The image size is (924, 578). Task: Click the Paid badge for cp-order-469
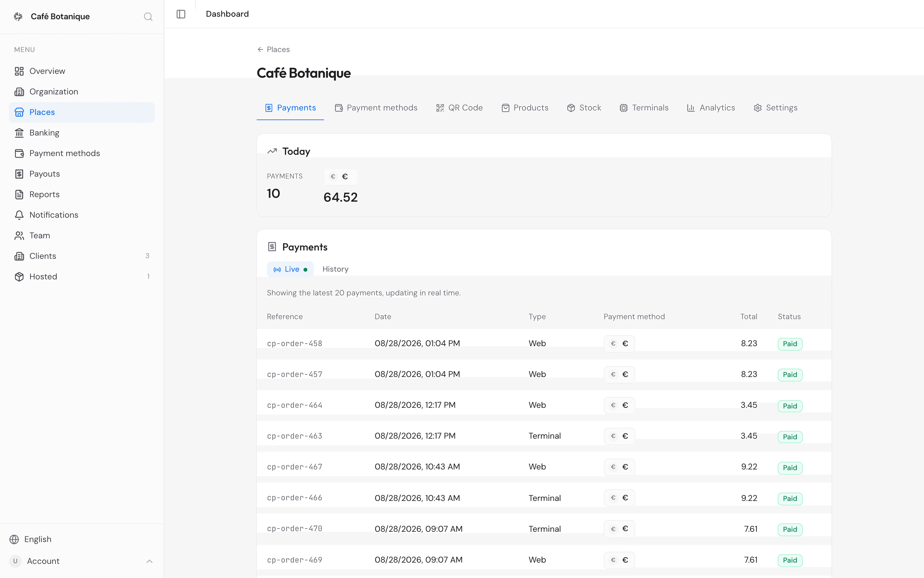(790, 560)
